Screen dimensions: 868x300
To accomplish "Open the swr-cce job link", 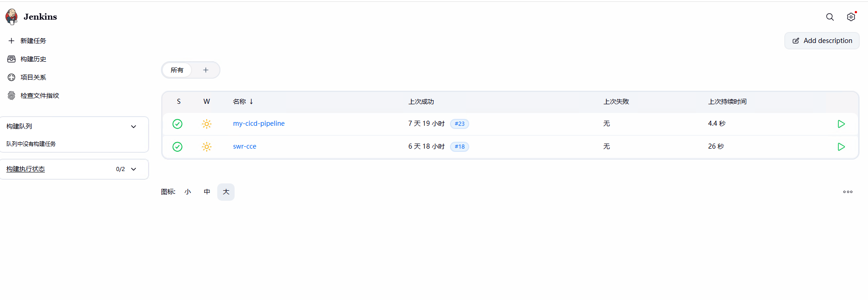I will pyautogui.click(x=245, y=146).
